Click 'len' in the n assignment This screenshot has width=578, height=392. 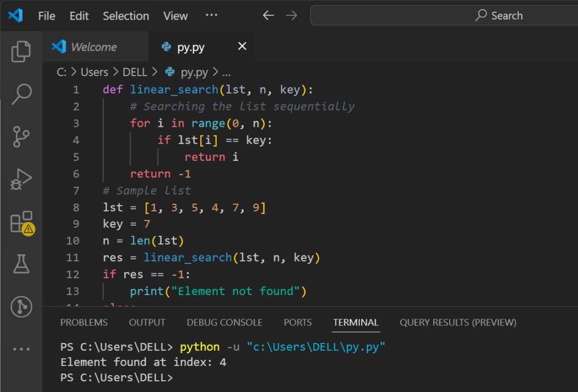140,241
